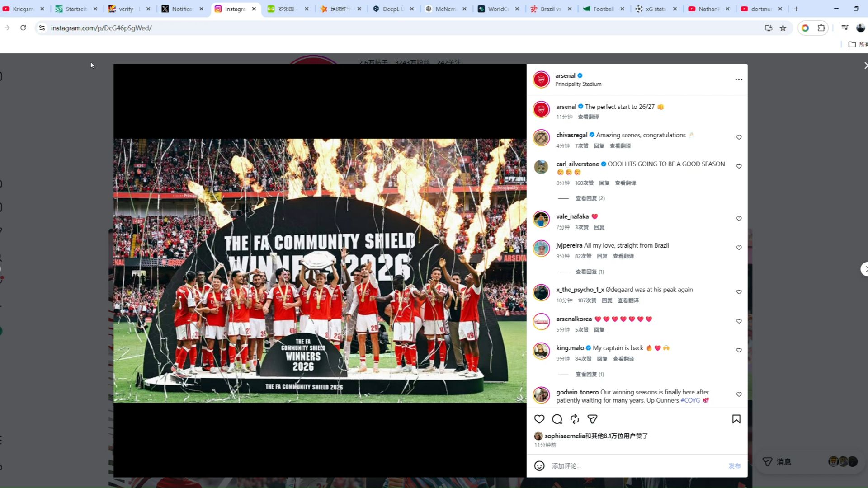Image resolution: width=868 pixels, height=488 pixels.
Task: Like vale_nafaka's comment
Action: pyautogui.click(x=739, y=219)
